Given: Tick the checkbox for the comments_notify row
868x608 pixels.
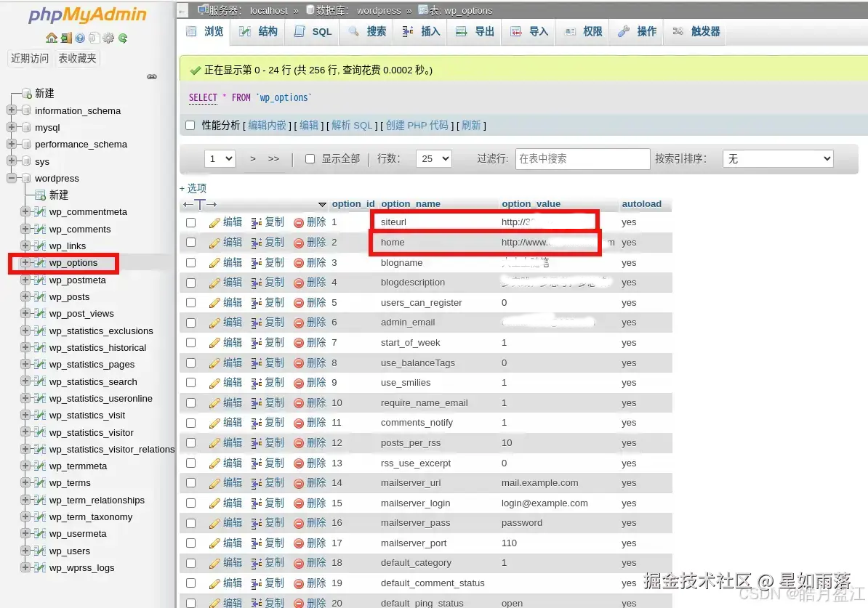Looking at the screenshot, I should click(191, 423).
